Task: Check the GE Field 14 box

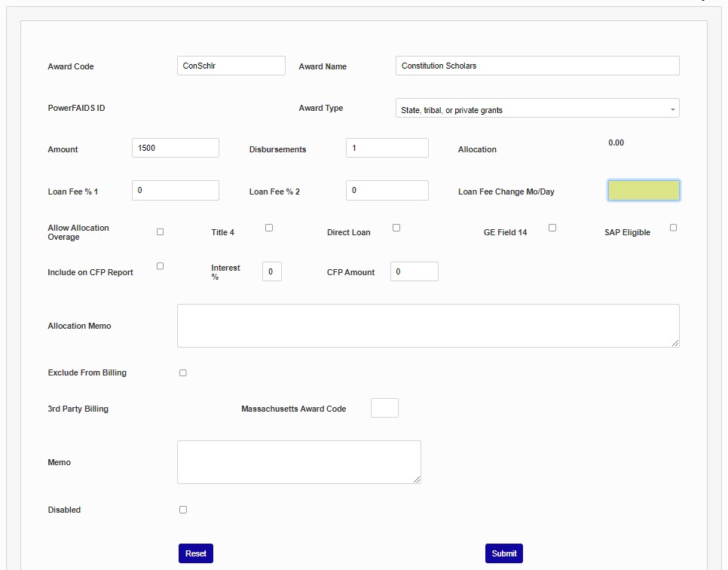Action: pos(552,228)
